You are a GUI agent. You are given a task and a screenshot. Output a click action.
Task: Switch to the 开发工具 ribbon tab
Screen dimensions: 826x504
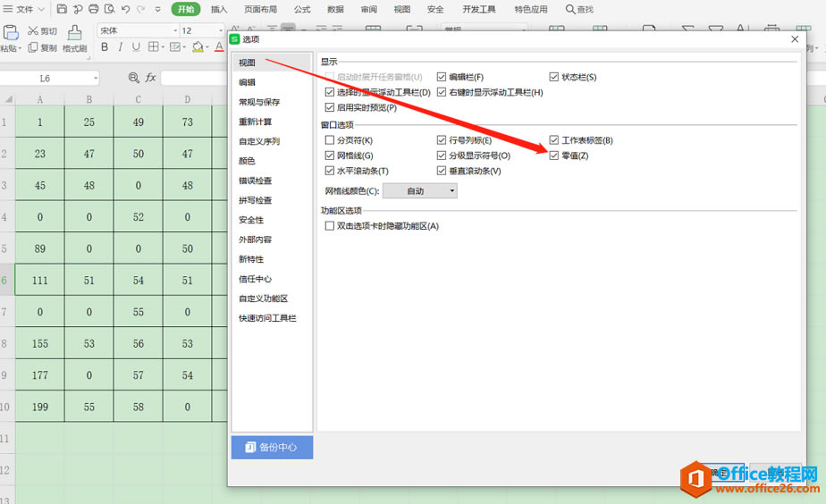478,9
